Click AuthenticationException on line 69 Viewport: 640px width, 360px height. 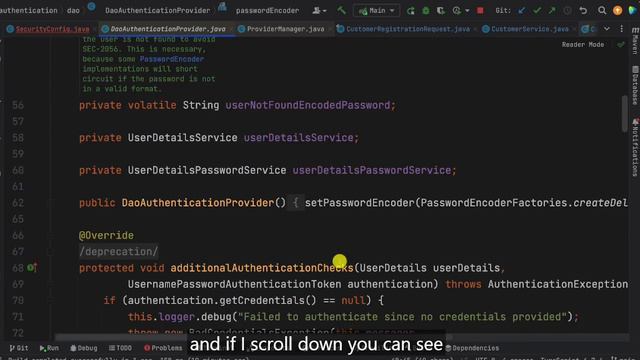[558, 284]
